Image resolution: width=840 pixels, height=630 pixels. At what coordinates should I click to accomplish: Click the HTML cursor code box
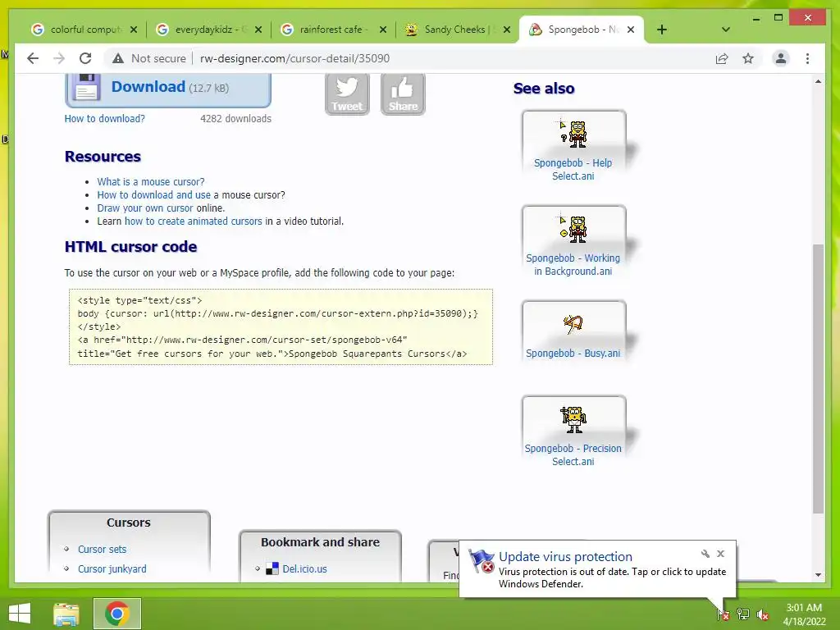click(x=281, y=326)
